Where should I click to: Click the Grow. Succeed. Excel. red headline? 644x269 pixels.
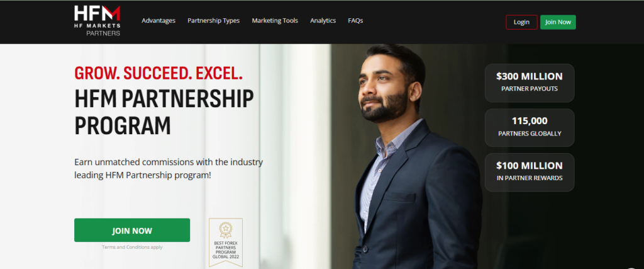(x=158, y=73)
